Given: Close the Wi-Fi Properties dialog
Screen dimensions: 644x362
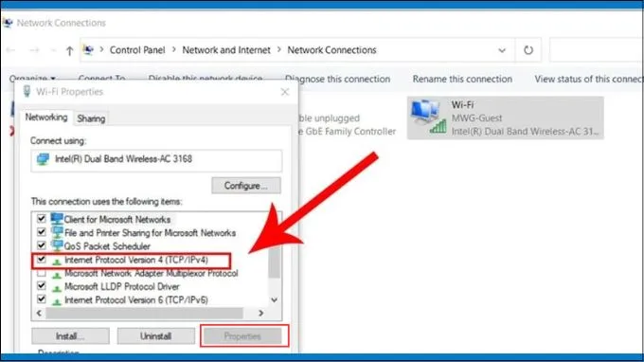Looking at the screenshot, I should click(285, 92).
